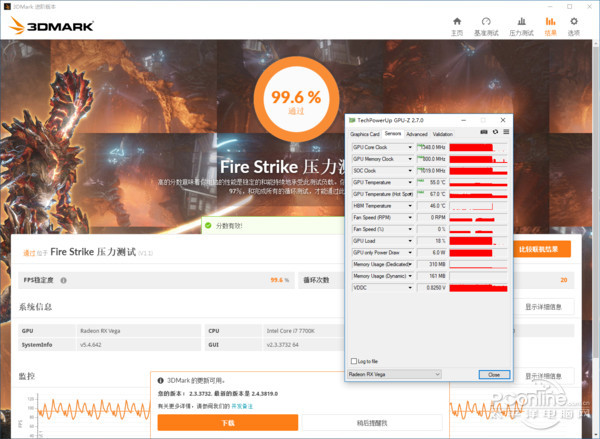Minimize the GPU-Z window

pyautogui.click(x=463, y=120)
